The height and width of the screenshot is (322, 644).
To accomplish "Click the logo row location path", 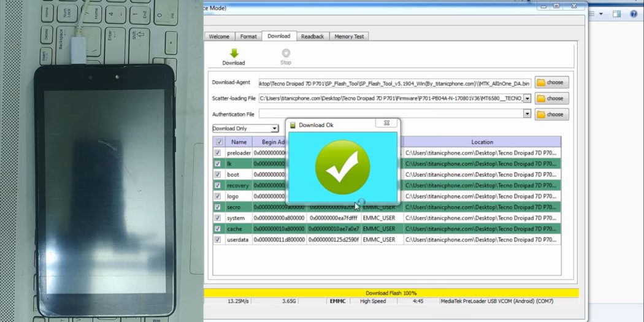I will pyautogui.click(x=481, y=196).
